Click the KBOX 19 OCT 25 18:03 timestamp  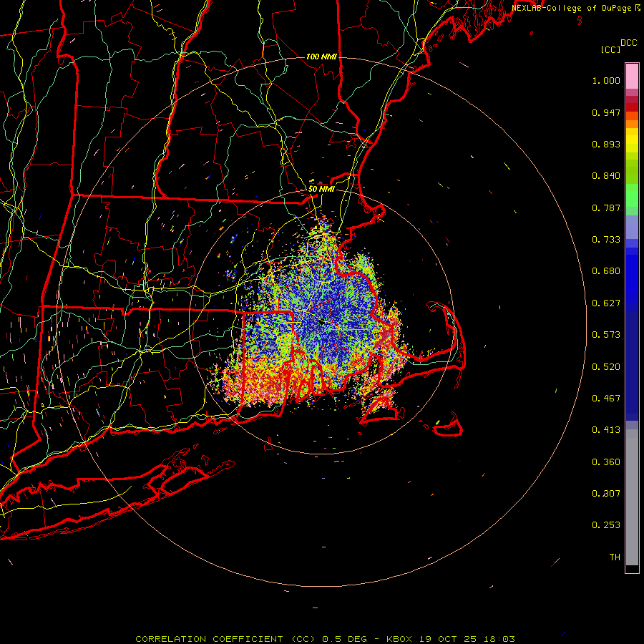[451, 639]
